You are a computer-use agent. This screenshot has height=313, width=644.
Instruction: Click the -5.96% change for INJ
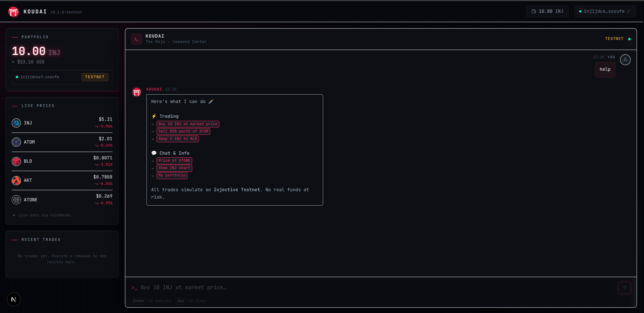click(x=104, y=126)
